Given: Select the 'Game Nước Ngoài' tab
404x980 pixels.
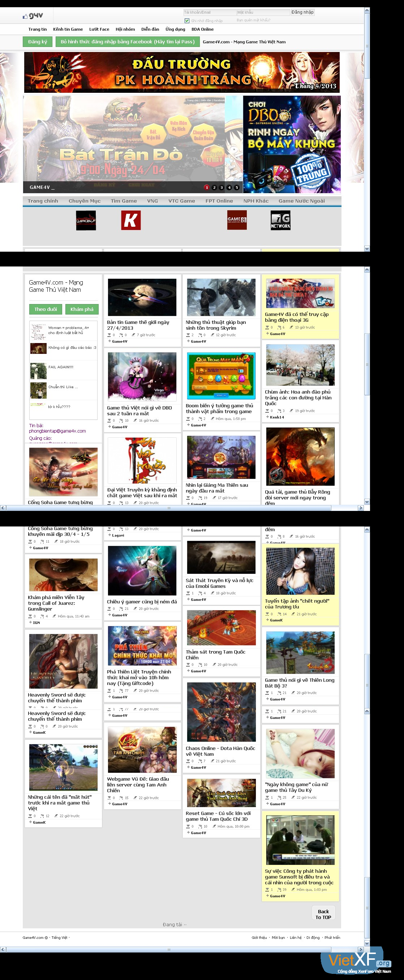Looking at the screenshot, I should click(x=302, y=201).
